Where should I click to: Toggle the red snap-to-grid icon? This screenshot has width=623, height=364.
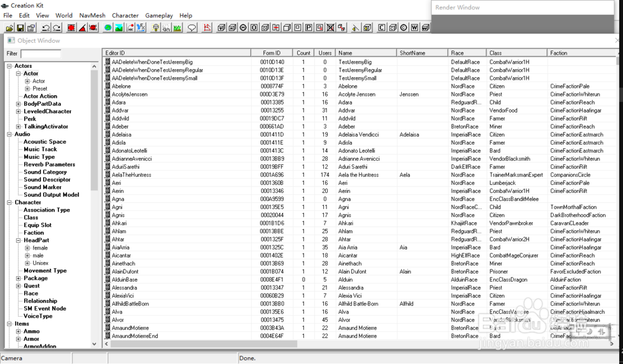pos(72,27)
